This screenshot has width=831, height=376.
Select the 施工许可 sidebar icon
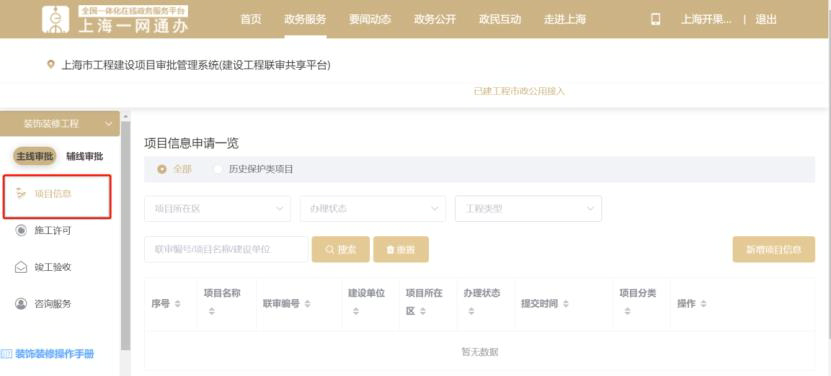click(x=21, y=231)
